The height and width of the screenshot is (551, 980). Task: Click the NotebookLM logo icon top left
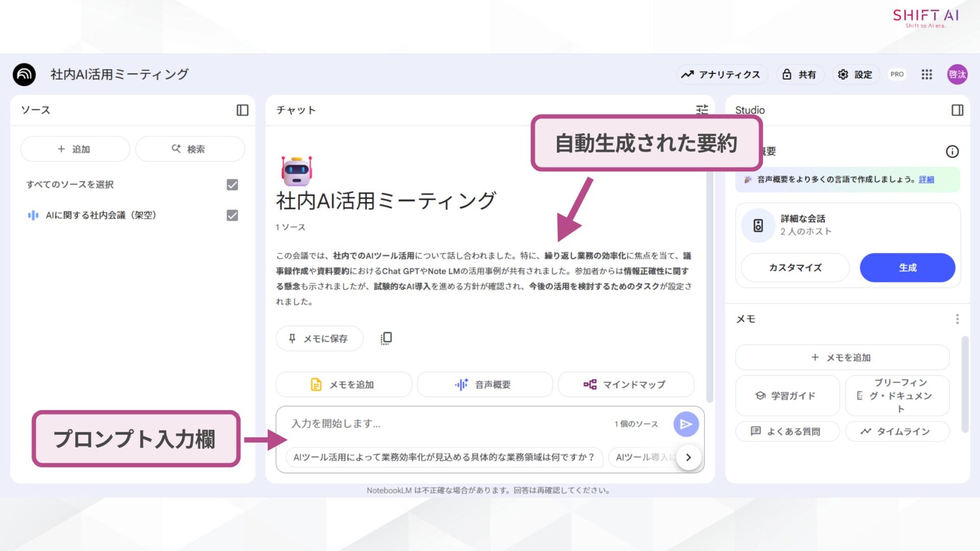click(x=23, y=74)
